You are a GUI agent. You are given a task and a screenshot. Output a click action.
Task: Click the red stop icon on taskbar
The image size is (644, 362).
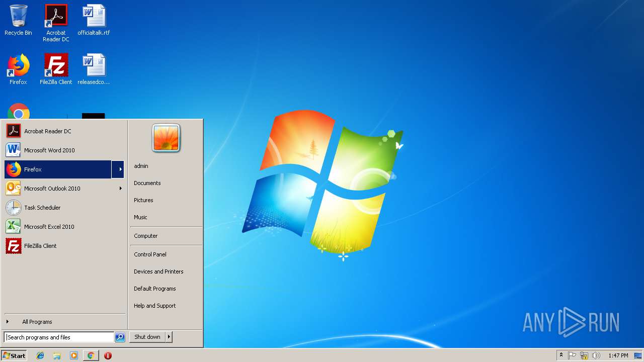(108, 355)
